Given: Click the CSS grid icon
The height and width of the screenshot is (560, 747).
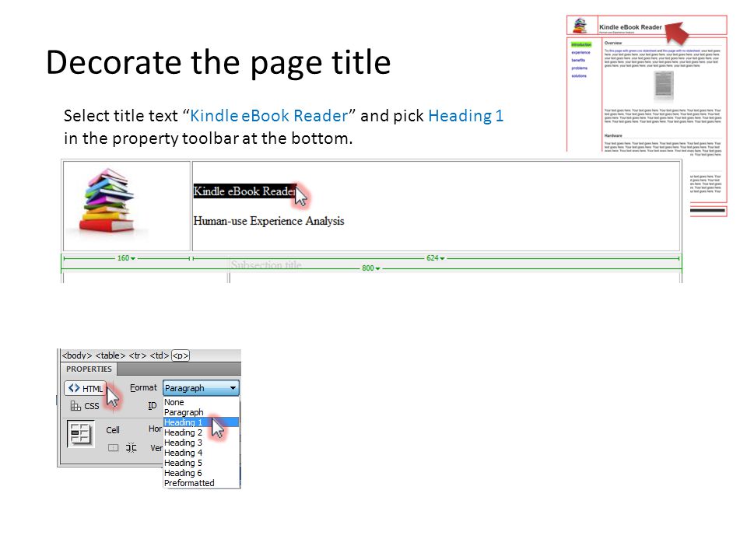Looking at the screenshot, I should pyautogui.click(x=75, y=406).
